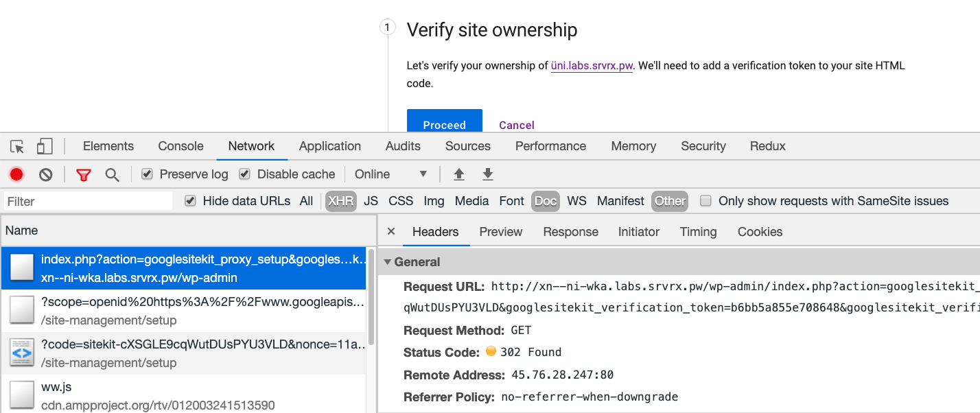980x413 pixels.
Task: Click document icon of index.php request
Action: point(21,268)
